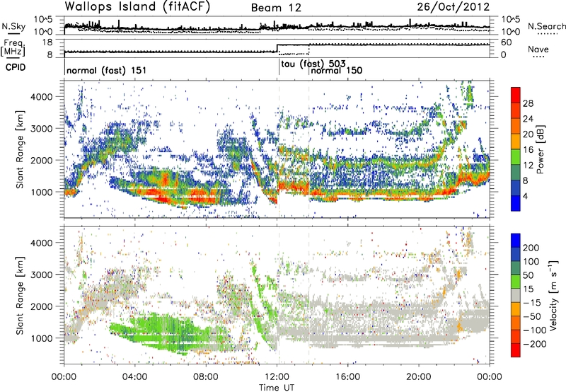
Task: Click the 'Nave' legend label
Action: [538, 49]
